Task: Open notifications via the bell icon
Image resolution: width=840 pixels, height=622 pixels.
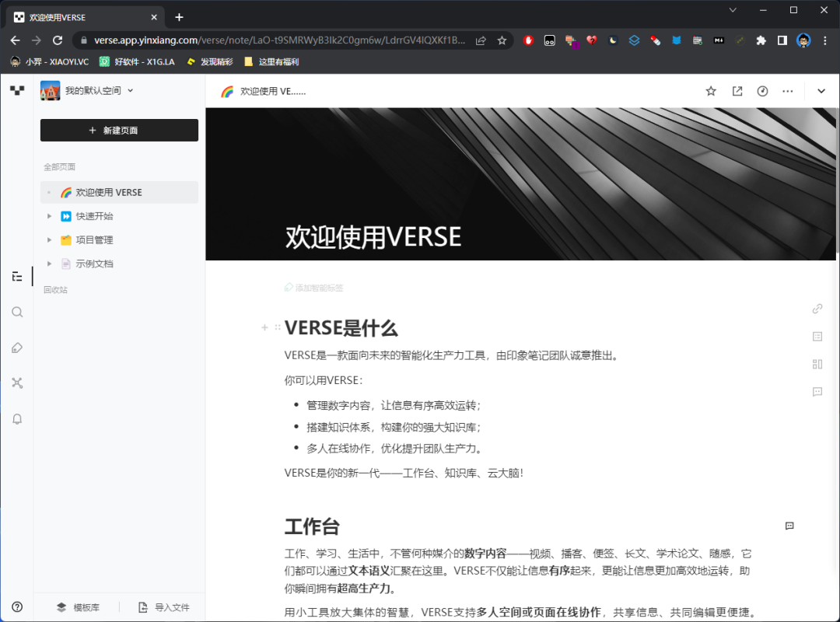Action: click(x=17, y=419)
